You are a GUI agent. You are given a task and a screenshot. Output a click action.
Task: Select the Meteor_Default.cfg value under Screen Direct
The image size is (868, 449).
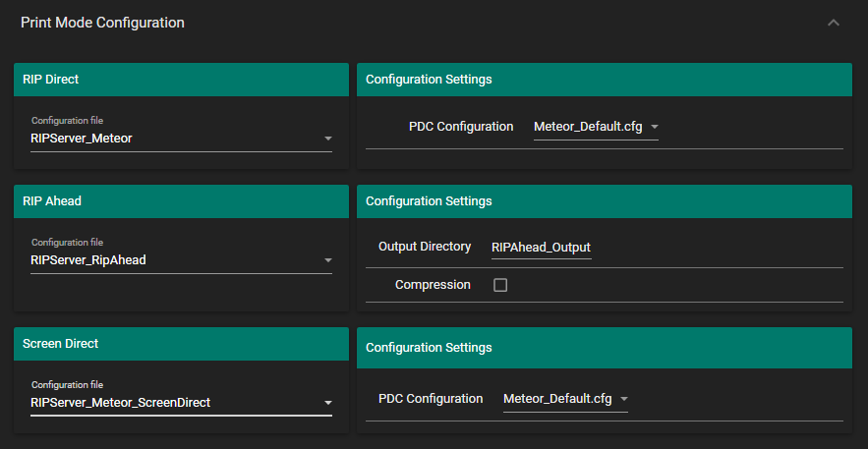(557, 399)
